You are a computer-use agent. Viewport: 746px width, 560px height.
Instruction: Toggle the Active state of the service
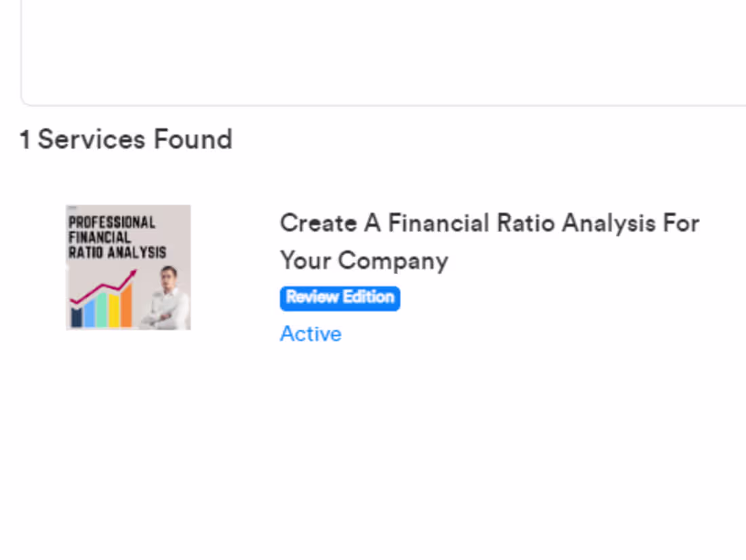(x=310, y=333)
